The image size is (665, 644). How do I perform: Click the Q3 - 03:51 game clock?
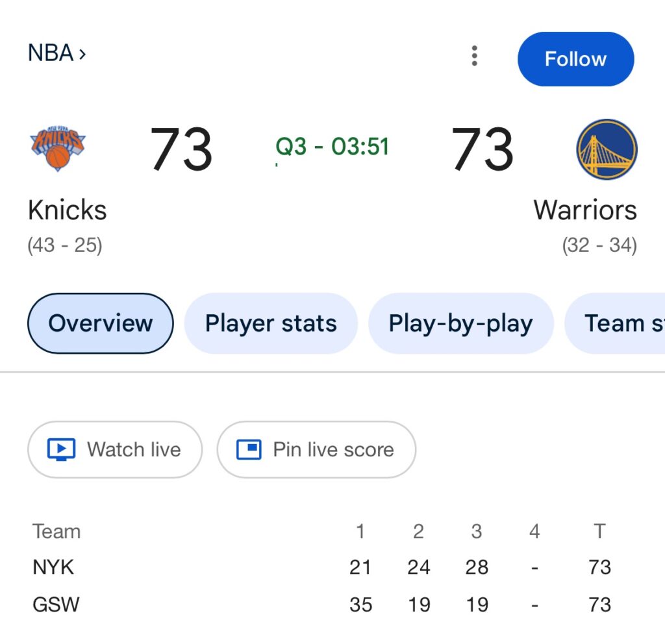(x=332, y=147)
